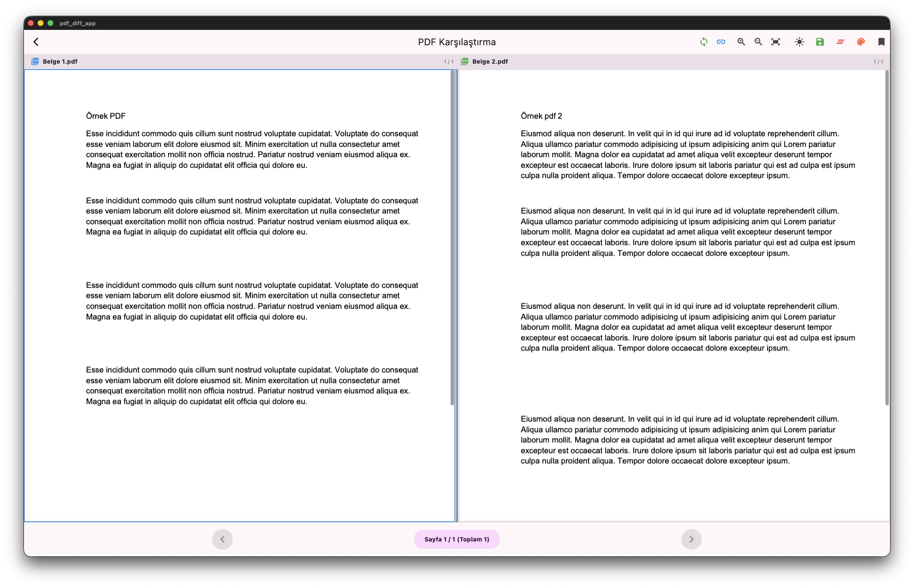The width and height of the screenshot is (914, 588).
Task: Select the Belge 2.pdf header label
Action: point(490,61)
